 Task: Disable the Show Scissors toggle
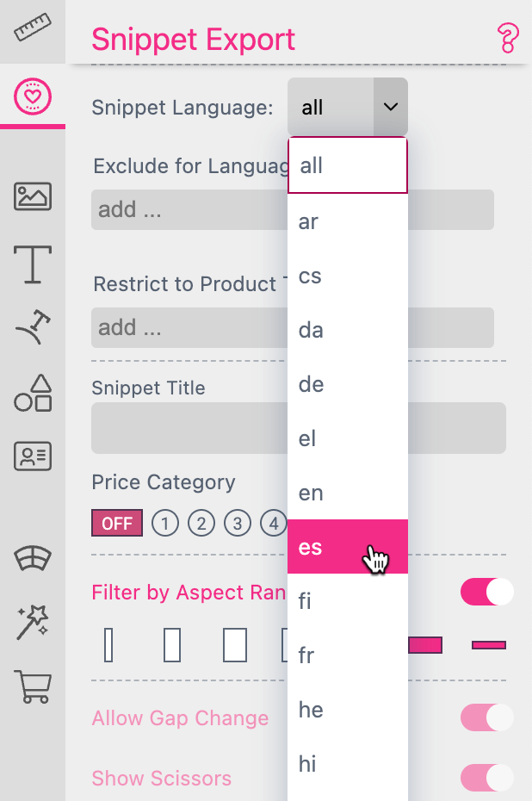[x=486, y=778]
